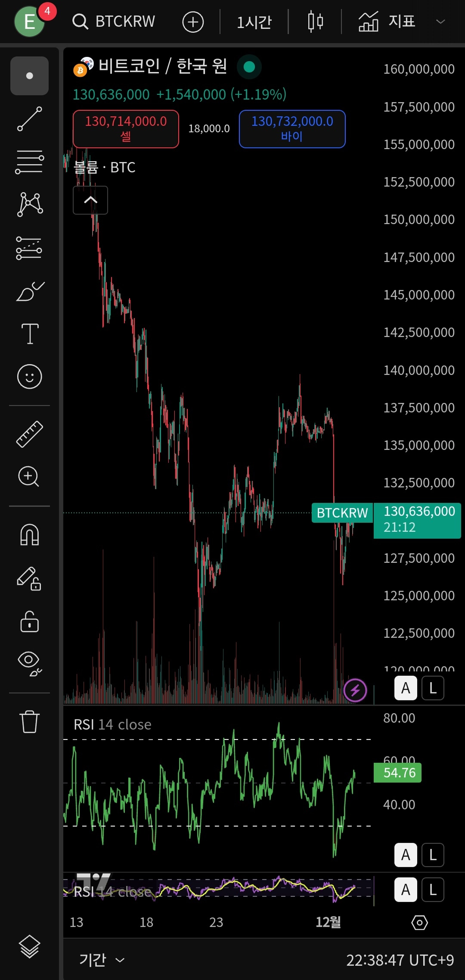Image resolution: width=465 pixels, height=980 pixels.
Task: Click the BTCKRW symbol search field
Action: point(114,22)
